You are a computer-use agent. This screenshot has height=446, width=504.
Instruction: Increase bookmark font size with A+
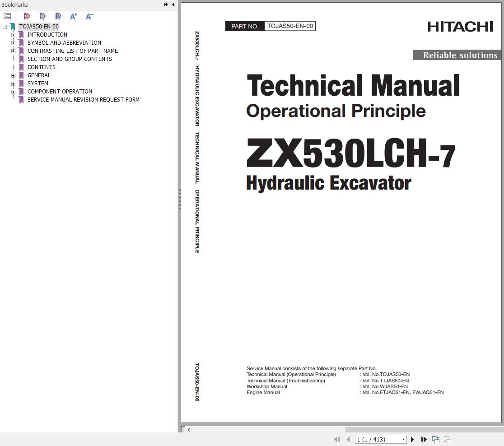(x=74, y=16)
